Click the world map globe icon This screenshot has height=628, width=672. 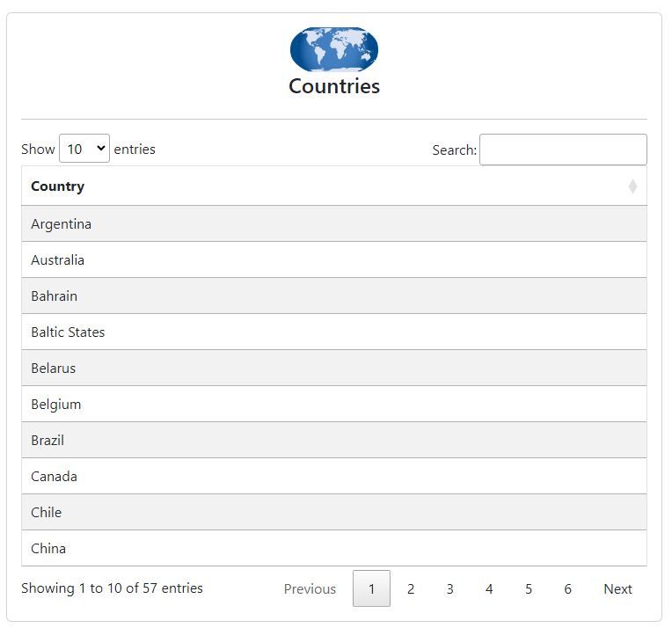coord(334,49)
